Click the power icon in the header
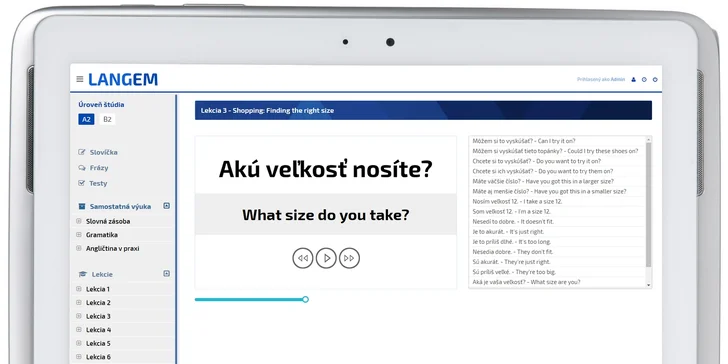This screenshot has height=364, width=728. [x=655, y=79]
